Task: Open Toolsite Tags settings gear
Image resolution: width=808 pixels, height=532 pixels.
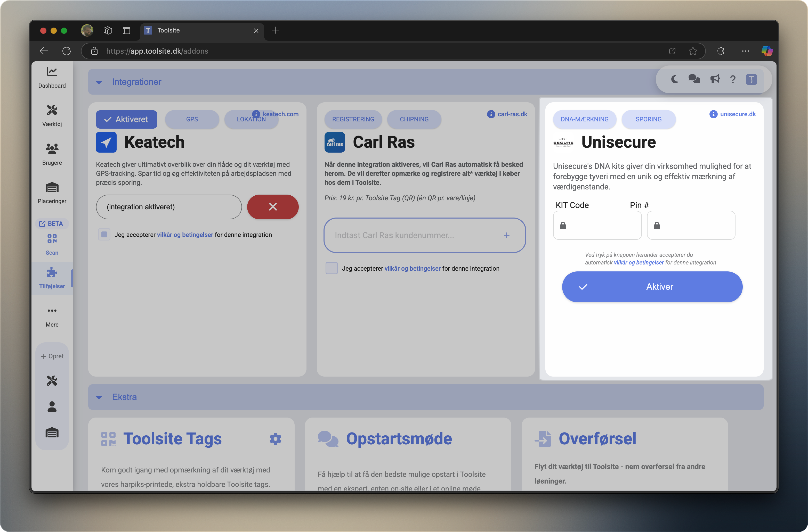Action: coord(275,439)
